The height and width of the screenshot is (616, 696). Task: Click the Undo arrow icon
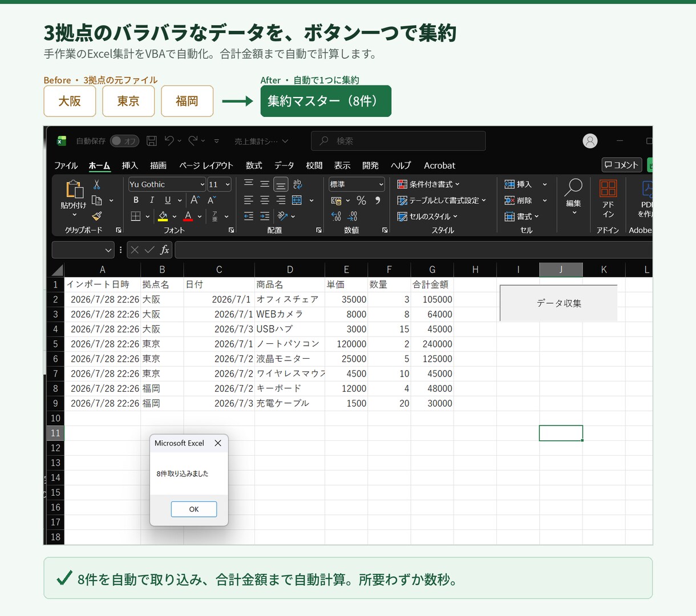pos(169,140)
